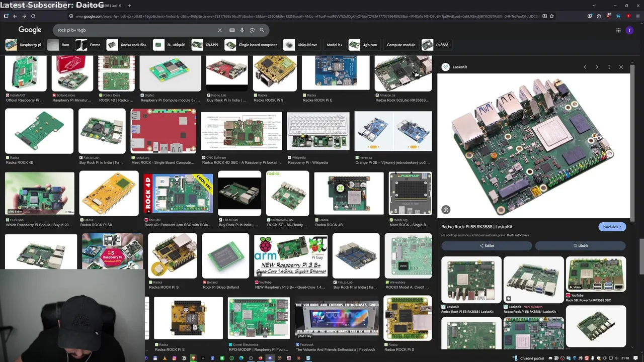Go back in the browser
This screenshot has height=362, width=644.
tap(15, 16)
